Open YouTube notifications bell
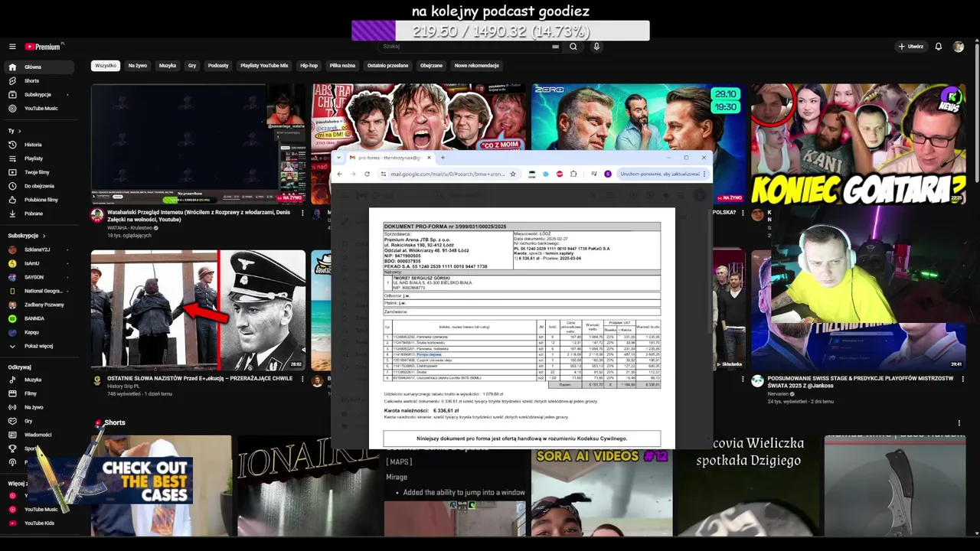This screenshot has height=551, width=980. (x=939, y=47)
